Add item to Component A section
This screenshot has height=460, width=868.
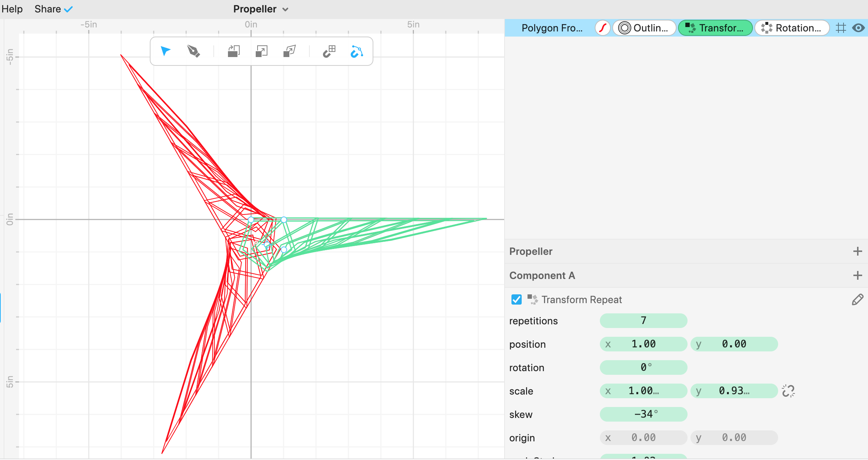tap(858, 275)
